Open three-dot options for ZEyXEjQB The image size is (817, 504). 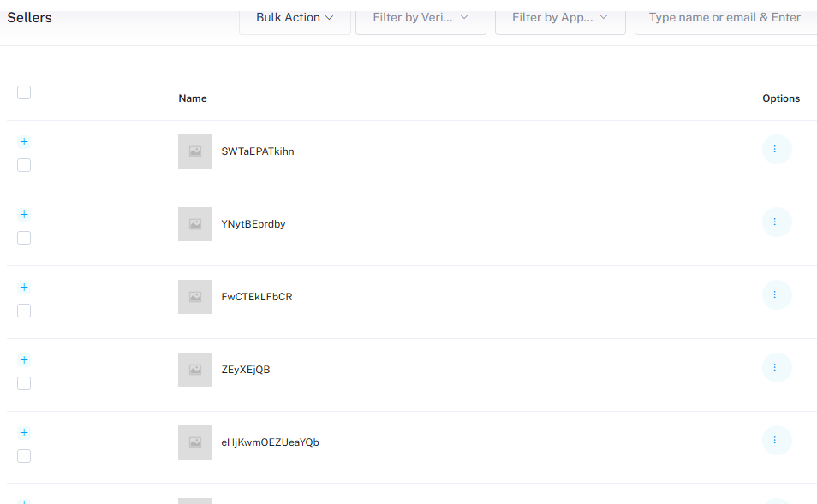click(x=776, y=367)
